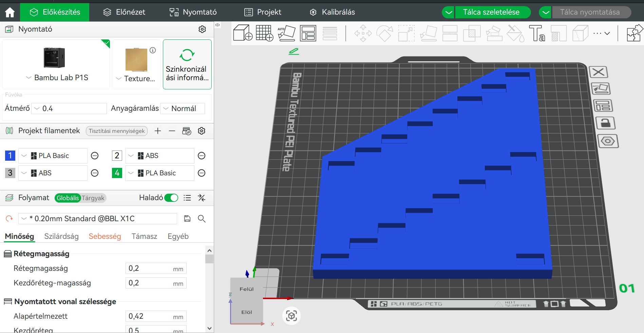Click the Add Plate grid icon
This screenshot has width=644, height=333.
point(264,33)
